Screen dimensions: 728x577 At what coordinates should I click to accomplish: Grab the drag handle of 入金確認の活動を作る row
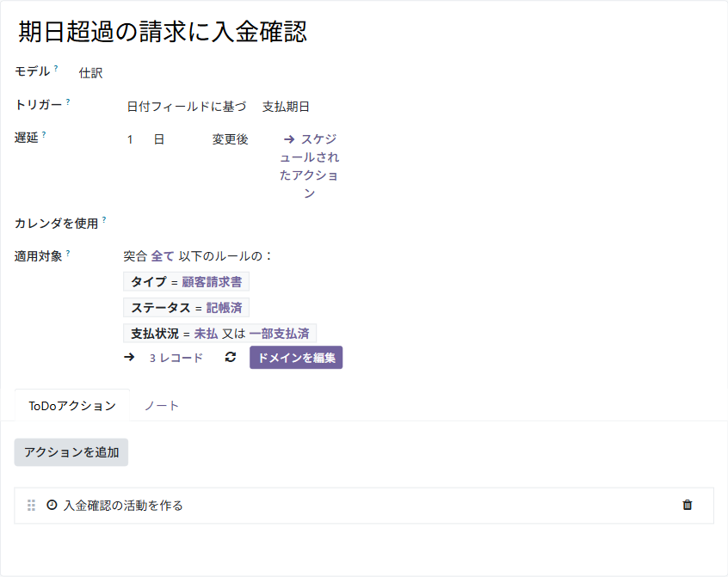click(x=31, y=505)
